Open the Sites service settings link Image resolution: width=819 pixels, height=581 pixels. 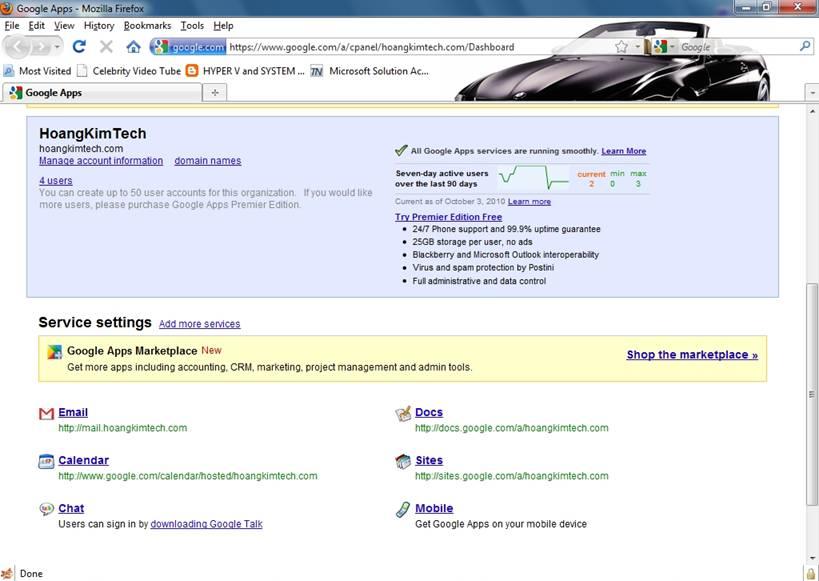[429, 460]
